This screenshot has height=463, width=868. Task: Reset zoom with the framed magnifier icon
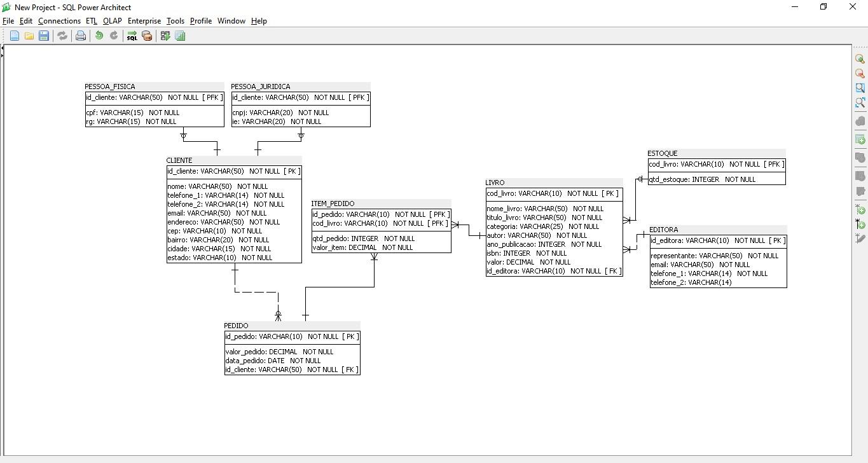click(860, 88)
